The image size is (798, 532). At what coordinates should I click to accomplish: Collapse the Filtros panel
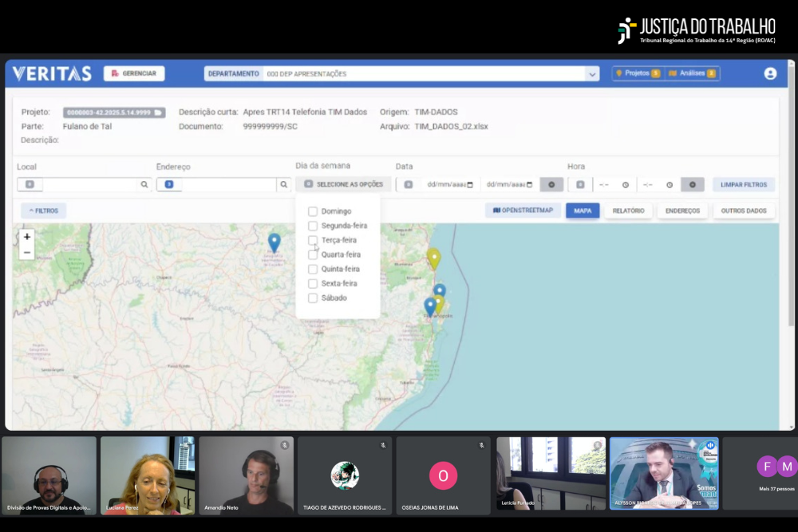click(x=44, y=211)
